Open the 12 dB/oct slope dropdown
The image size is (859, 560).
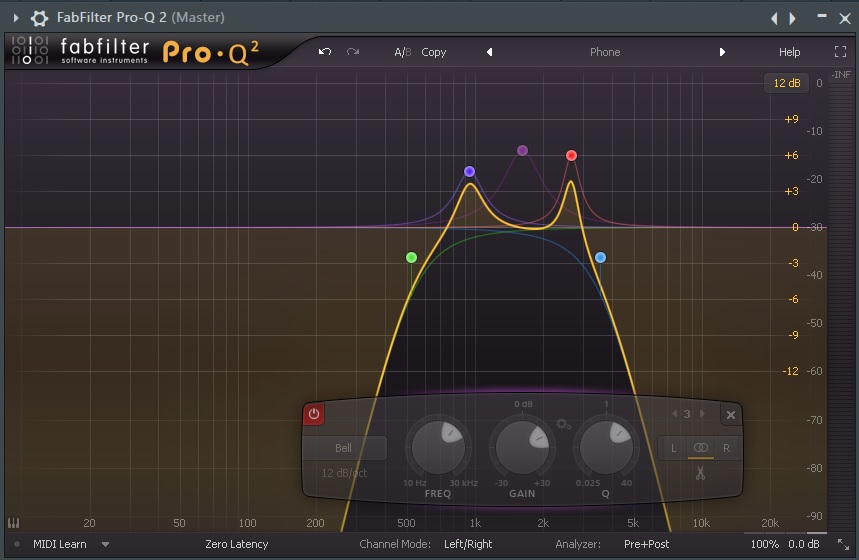(344, 473)
